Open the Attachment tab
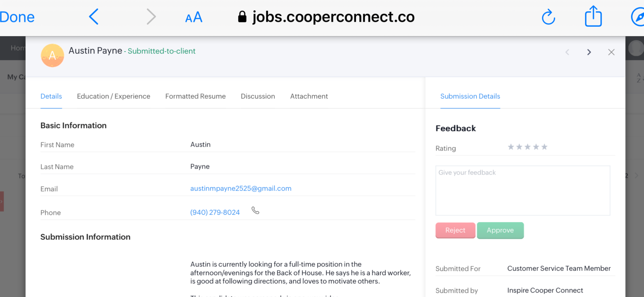 [x=309, y=96]
